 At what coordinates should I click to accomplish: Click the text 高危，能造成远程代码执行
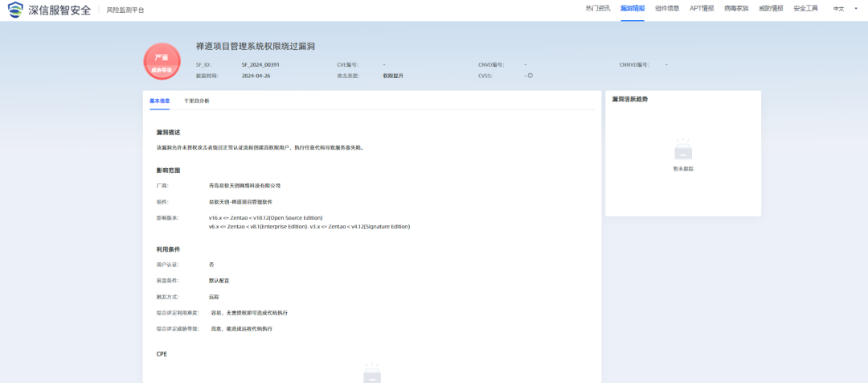tap(241, 328)
